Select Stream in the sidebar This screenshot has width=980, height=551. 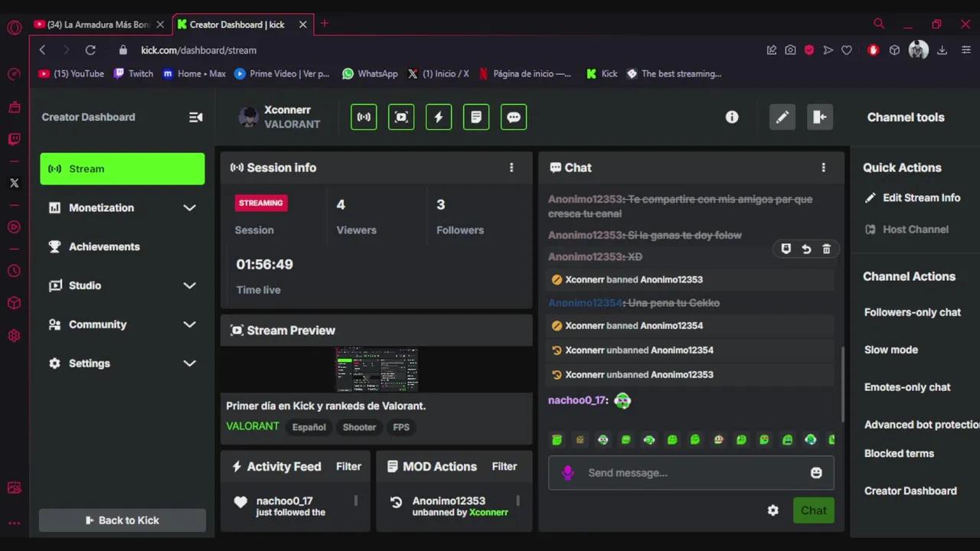point(122,168)
